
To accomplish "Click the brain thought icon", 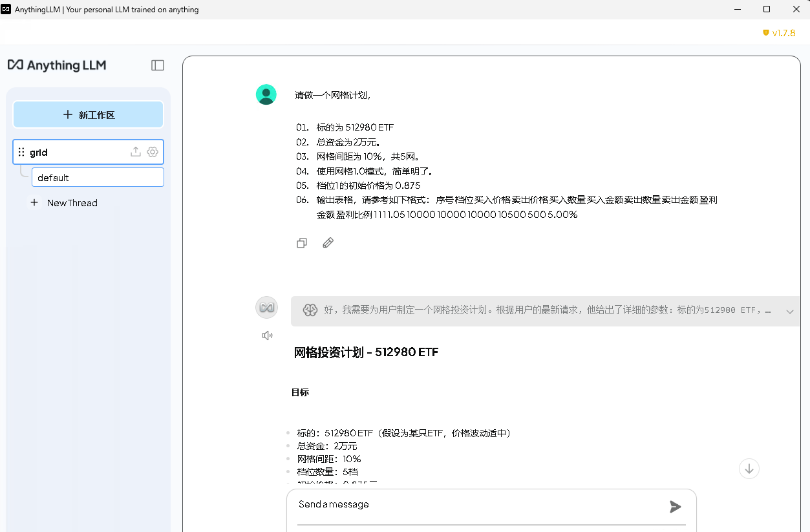I will (x=310, y=310).
